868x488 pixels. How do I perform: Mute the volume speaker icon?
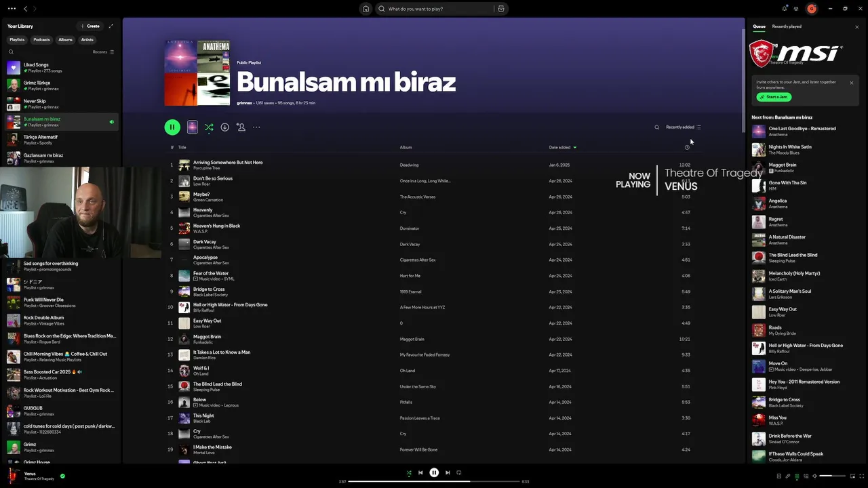(x=814, y=476)
